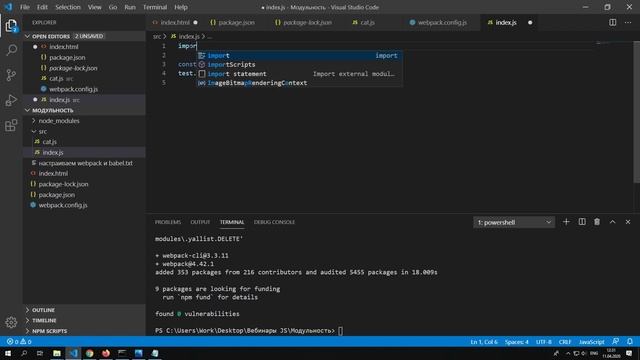Viewport: 640px width, 360px height.
Task: Select the import statement snippet suggestion
Action: click(x=300, y=74)
